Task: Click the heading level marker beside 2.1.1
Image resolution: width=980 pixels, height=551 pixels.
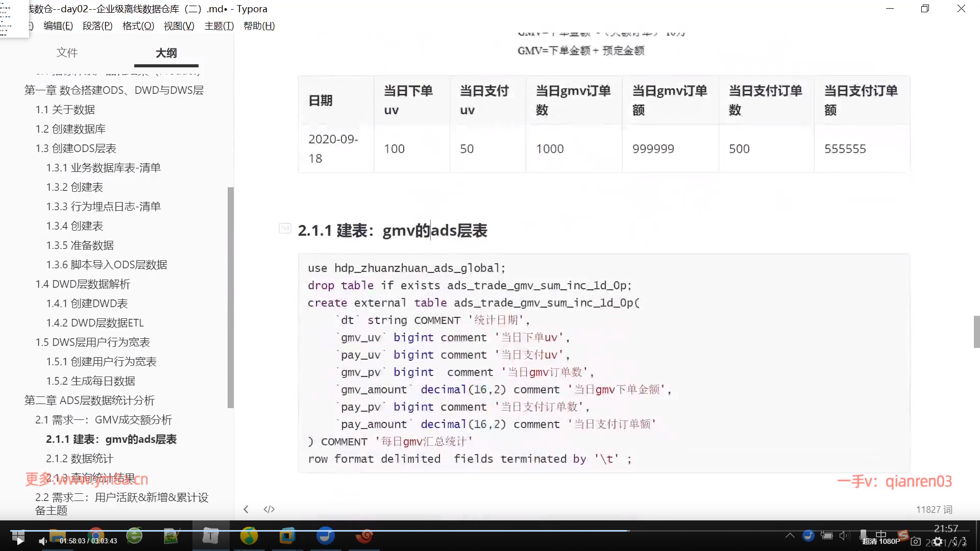Action: click(x=284, y=229)
